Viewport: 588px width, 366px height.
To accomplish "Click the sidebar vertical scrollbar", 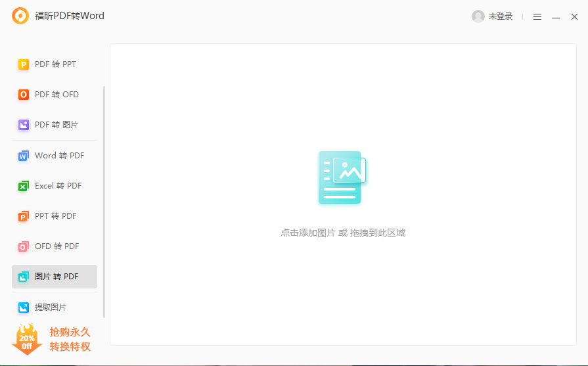I will pos(104,202).
